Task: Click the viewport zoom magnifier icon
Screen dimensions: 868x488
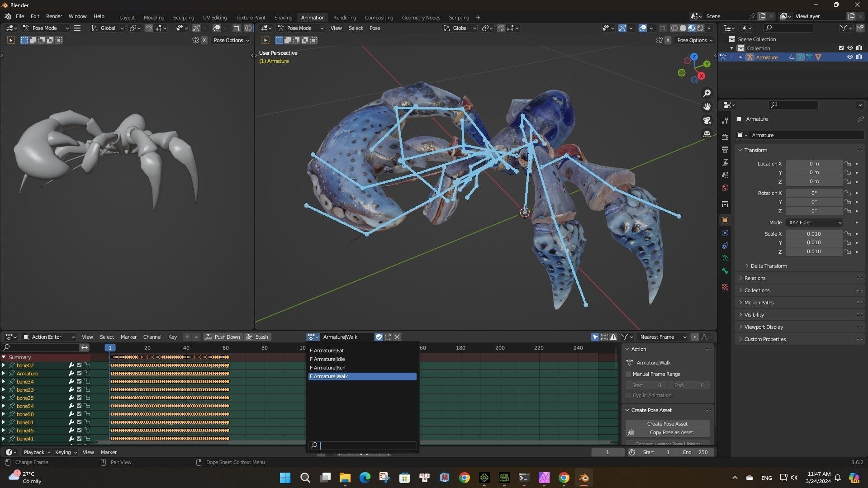Action: click(707, 93)
